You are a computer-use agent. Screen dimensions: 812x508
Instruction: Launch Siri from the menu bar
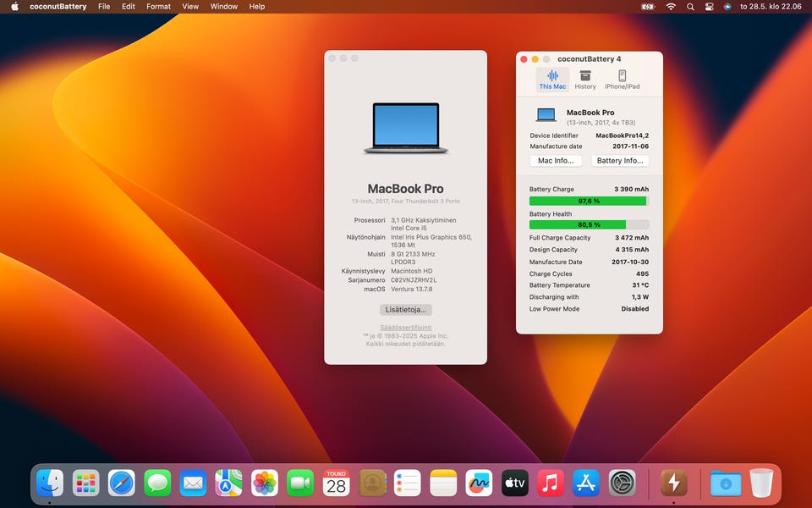[727, 7]
